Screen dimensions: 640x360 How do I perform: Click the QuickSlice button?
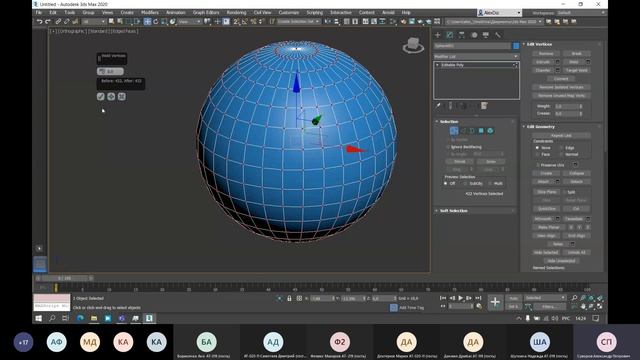547,209
